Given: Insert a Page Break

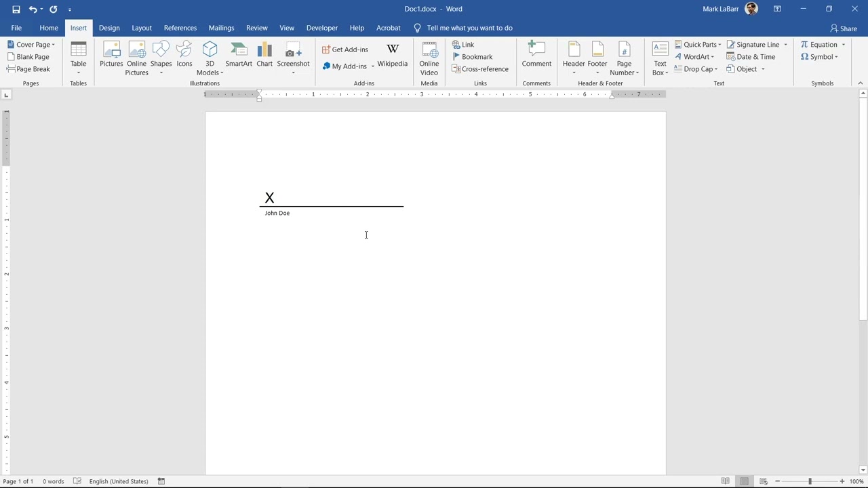Looking at the screenshot, I should pos(28,69).
